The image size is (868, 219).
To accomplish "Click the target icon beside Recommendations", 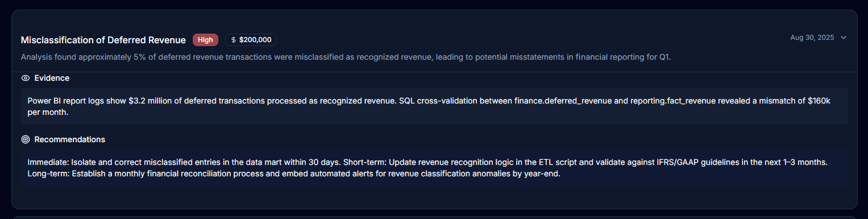I will pos(25,139).
